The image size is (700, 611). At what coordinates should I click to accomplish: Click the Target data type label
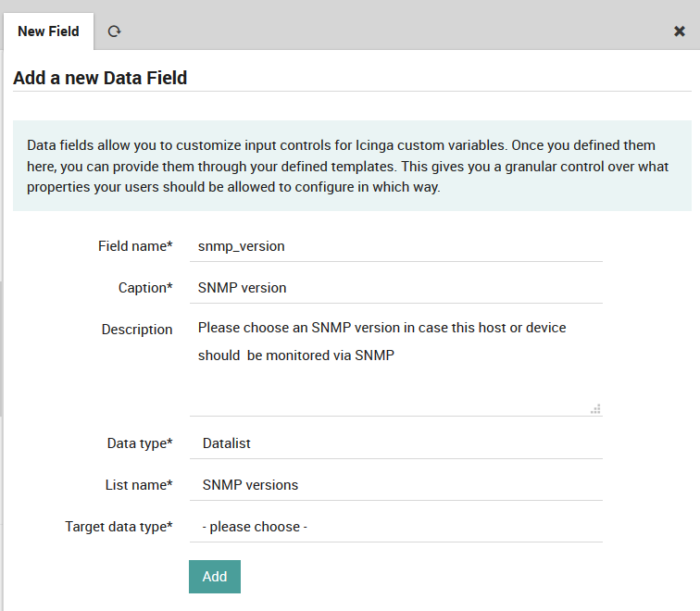[119, 527]
